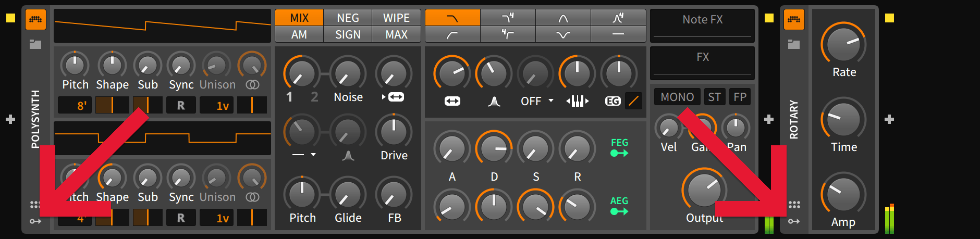The height and width of the screenshot is (239, 980).
Task: Toggle the FP button
Action: pyautogui.click(x=740, y=97)
